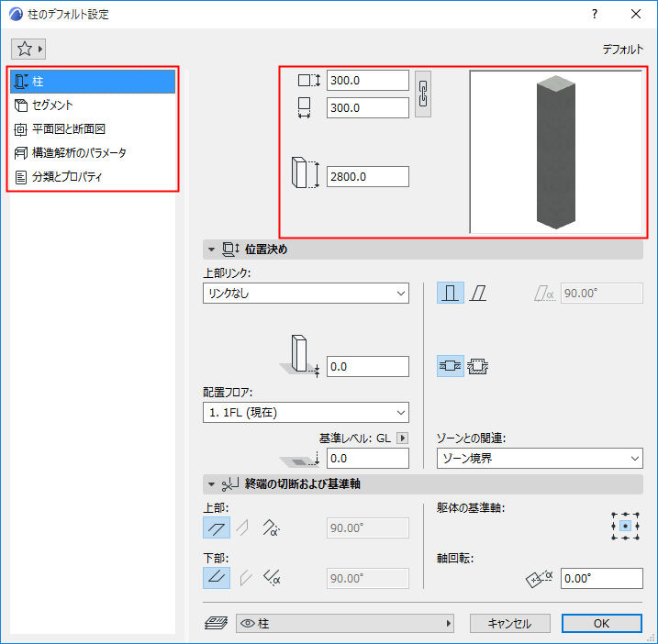Click the Archicad logo in title bar
This screenshot has height=644, width=658.
click(x=16, y=15)
